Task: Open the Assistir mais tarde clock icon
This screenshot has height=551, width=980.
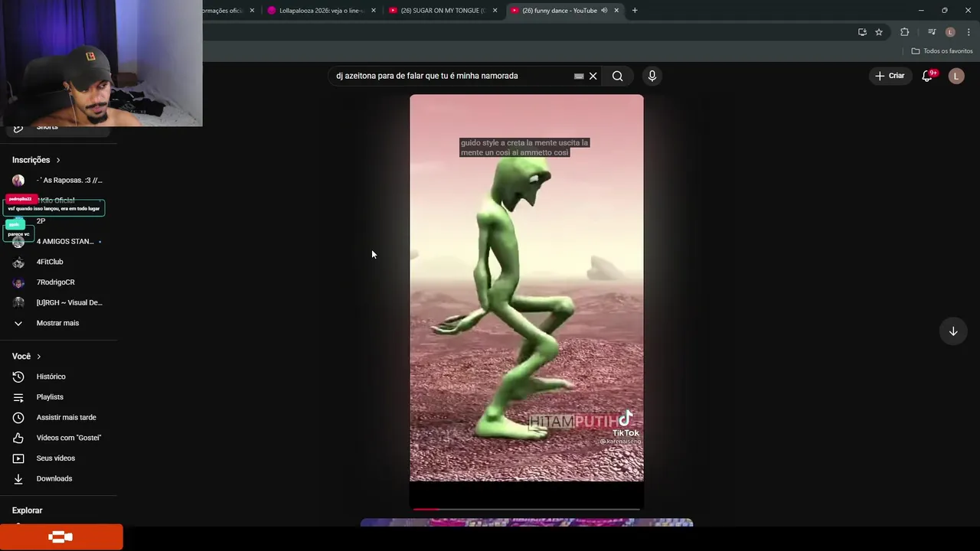Action: 18,417
